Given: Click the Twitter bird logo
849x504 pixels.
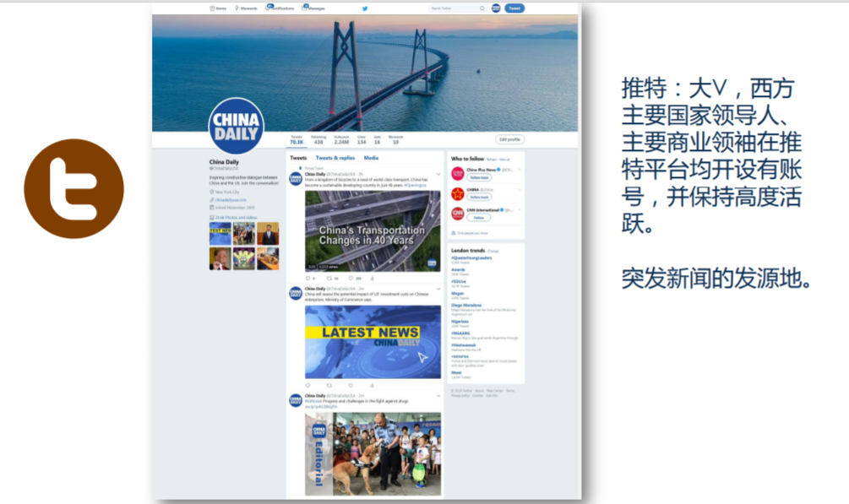Looking at the screenshot, I should (365, 8).
